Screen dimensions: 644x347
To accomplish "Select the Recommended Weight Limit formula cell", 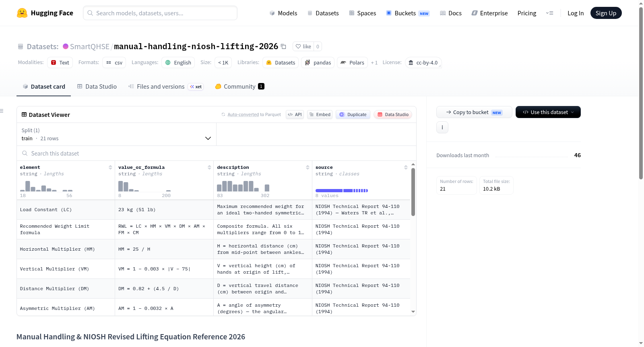I will point(66,230).
